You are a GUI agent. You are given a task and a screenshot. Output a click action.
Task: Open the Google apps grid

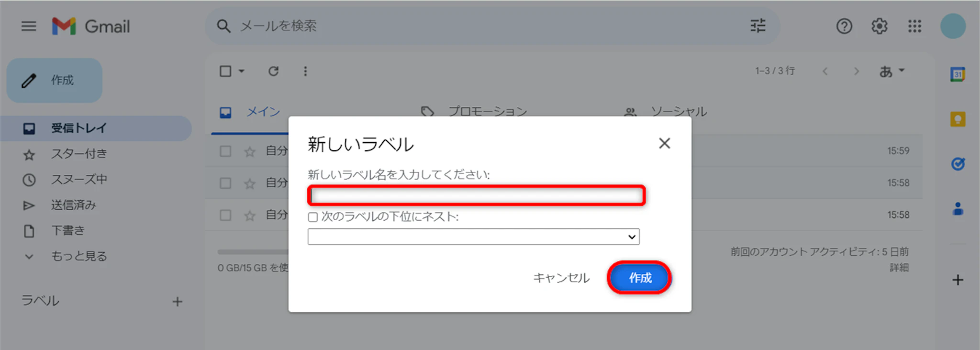(x=914, y=26)
